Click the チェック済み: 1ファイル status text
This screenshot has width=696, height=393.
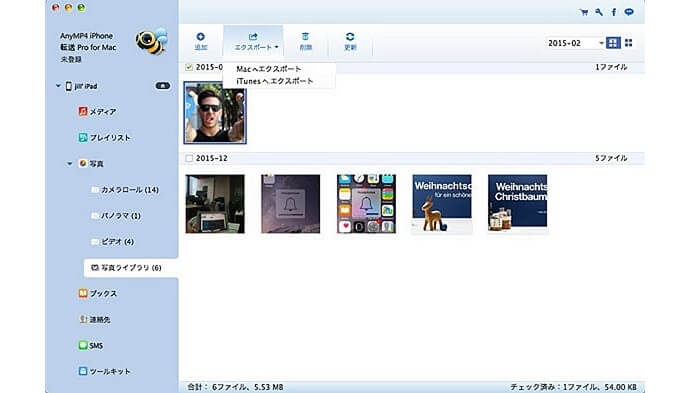(x=573, y=387)
